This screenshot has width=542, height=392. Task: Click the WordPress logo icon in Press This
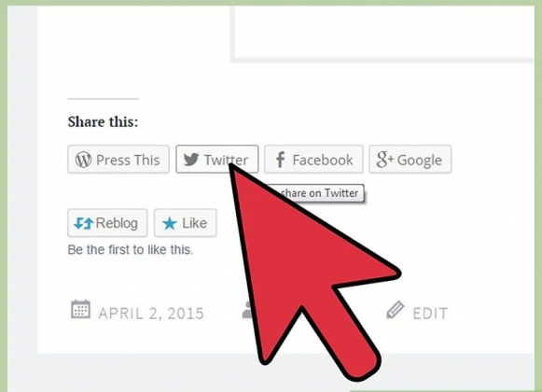pos(83,160)
